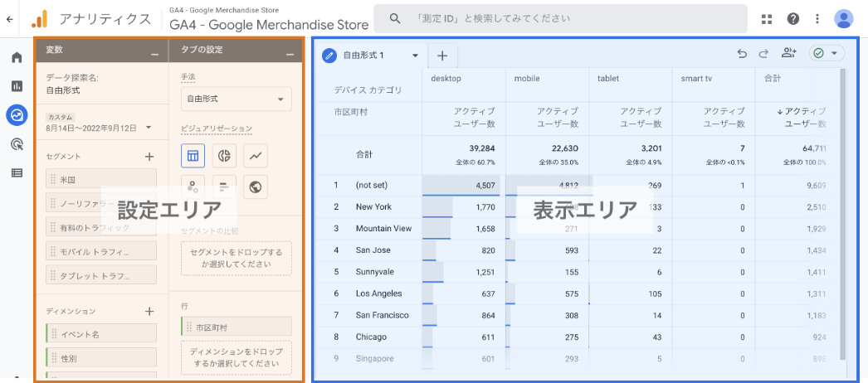Click the data exploration name 自由形式
Screen dimensions: 868x383
tap(63, 90)
